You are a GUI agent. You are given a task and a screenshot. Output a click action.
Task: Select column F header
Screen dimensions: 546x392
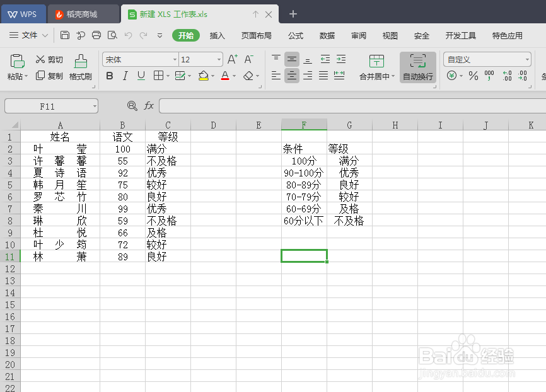tap(304, 125)
